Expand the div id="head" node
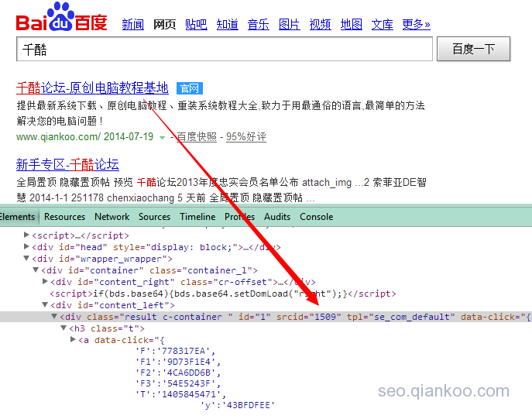Image resolution: width=532 pixels, height=419 pixels. click(x=26, y=246)
